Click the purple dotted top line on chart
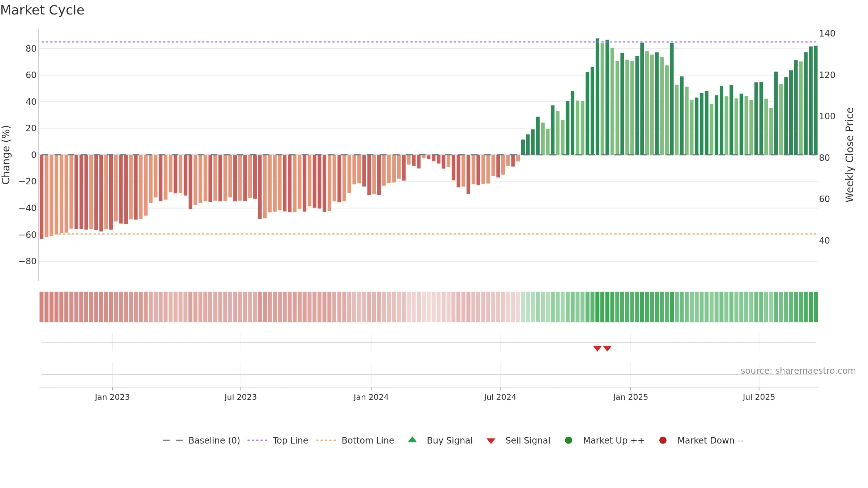The height and width of the screenshot is (488, 868). click(x=429, y=42)
